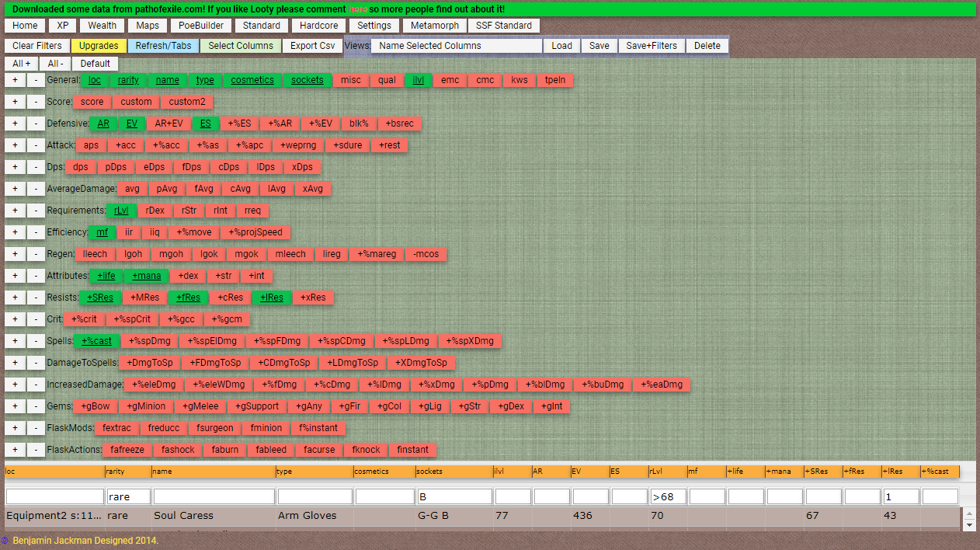The width and height of the screenshot is (980, 550).
Task: Click the table scrollbar down arrow
Action: (x=969, y=526)
